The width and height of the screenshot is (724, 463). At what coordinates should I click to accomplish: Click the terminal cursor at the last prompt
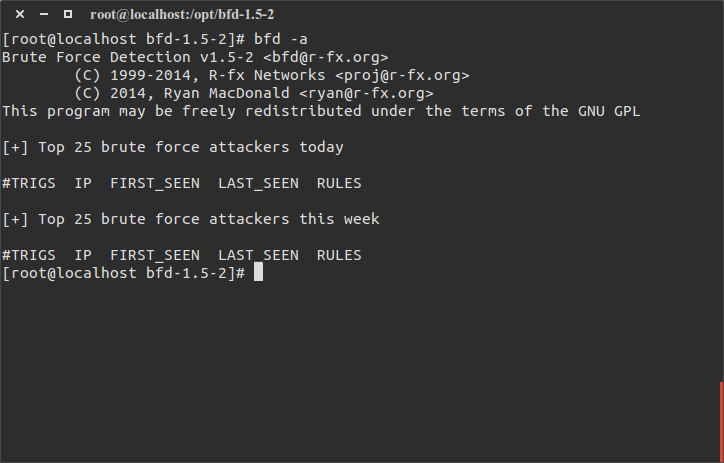tap(258, 273)
